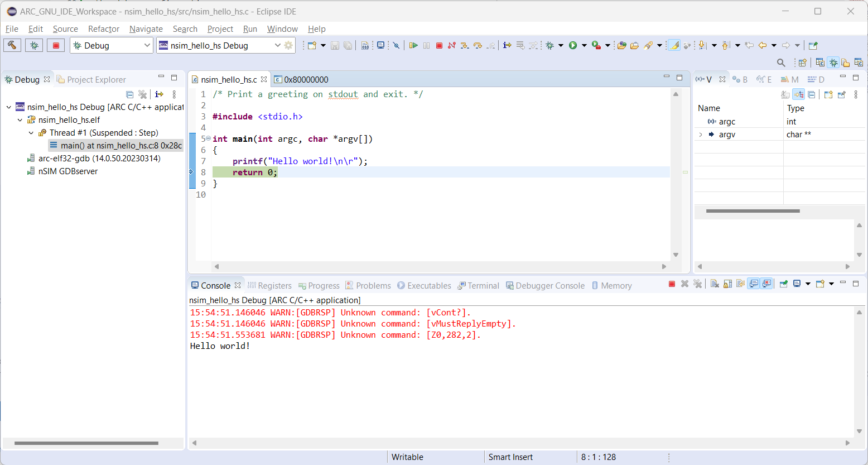The image size is (868, 465).
Task: Toggle show console when standard error changes
Action: point(766,284)
